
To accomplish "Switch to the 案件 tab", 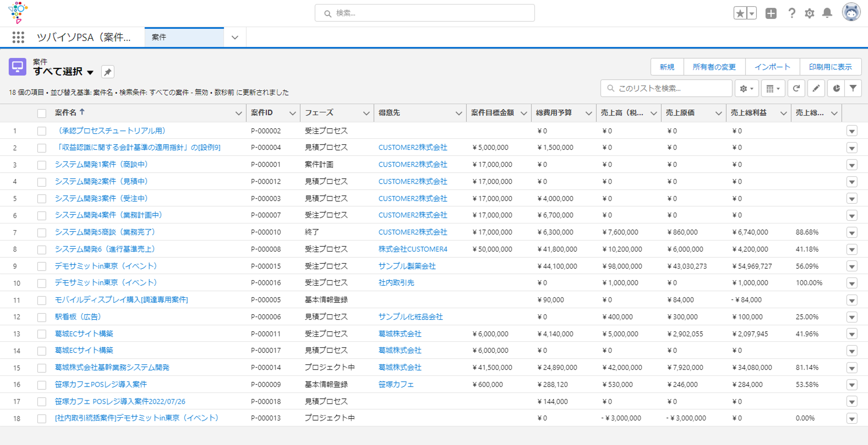I will pyautogui.click(x=184, y=37).
